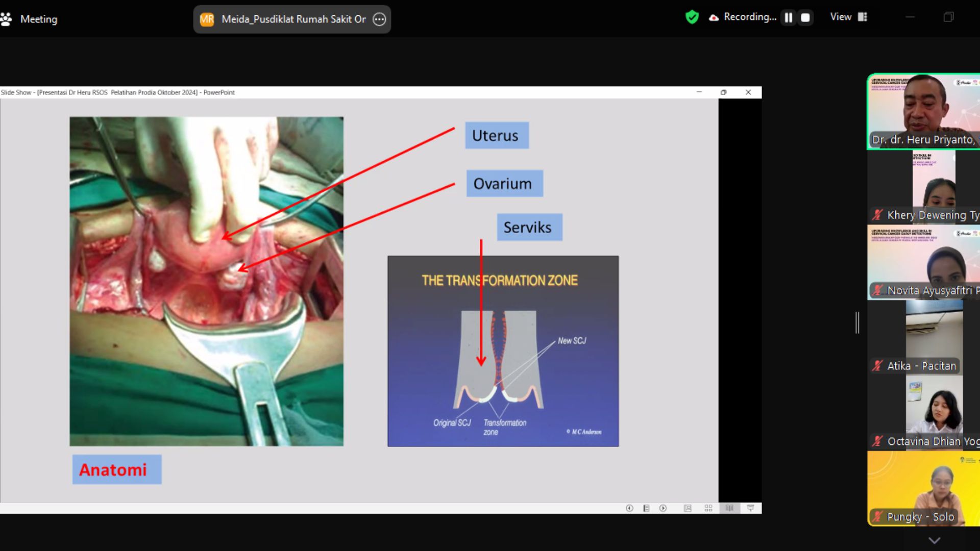980x551 pixels.
Task: Click the Recording status label
Action: click(750, 17)
